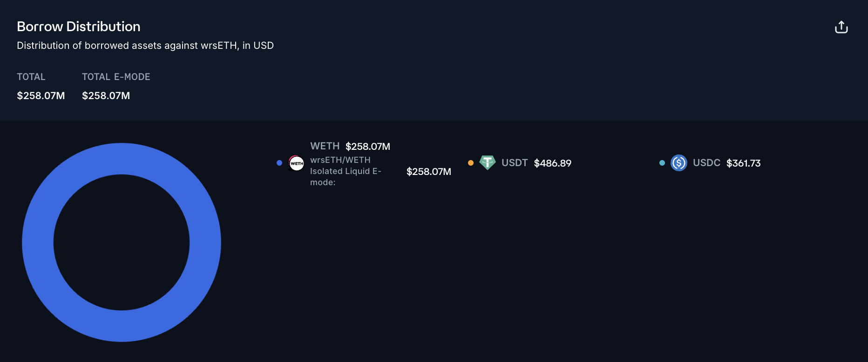Click the empty center of the donut chart
This screenshot has height=362, width=868.
click(x=122, y=242)
